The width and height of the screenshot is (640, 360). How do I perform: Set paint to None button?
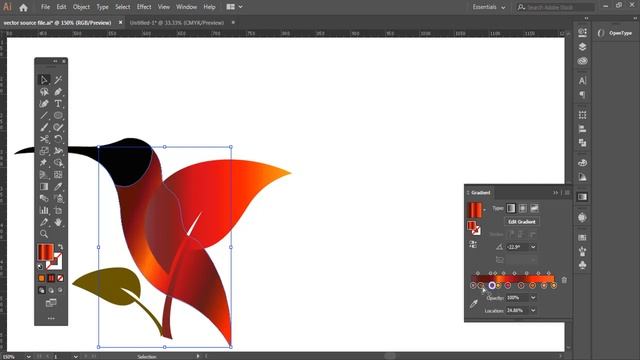[60, 278]
